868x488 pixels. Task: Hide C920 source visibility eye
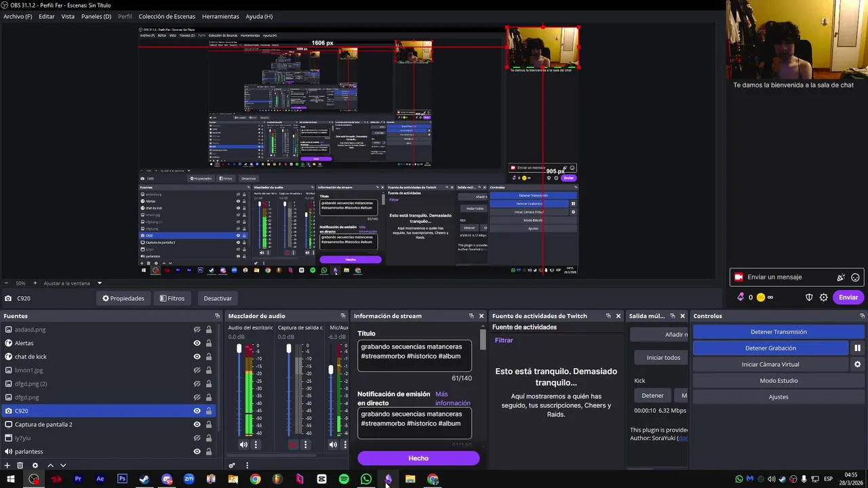[x=197, y=411]
